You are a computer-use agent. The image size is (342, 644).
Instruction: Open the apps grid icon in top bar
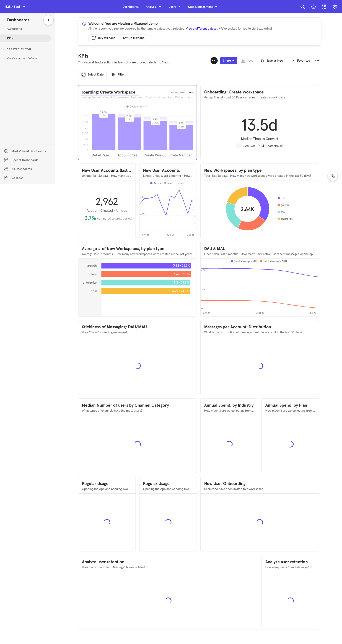click(x=324, y=7)
